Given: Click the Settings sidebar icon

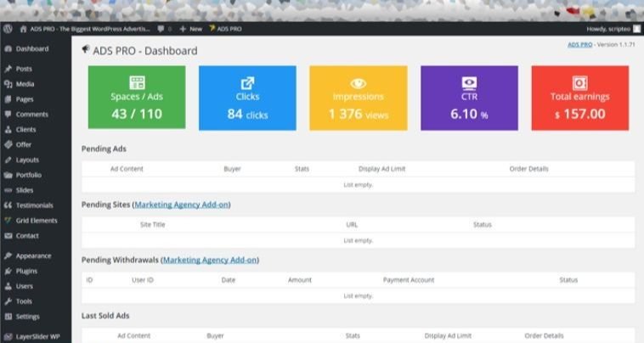Looking at the screenshot, I should [8, 317].
